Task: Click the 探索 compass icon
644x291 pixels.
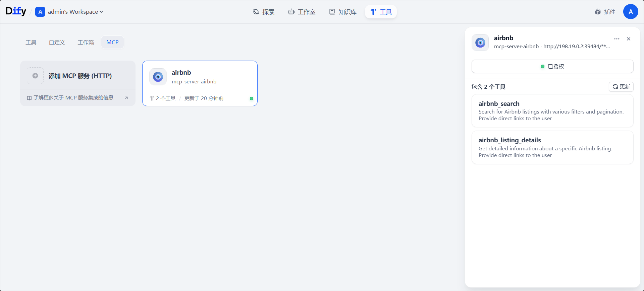Action: (256, 12)
